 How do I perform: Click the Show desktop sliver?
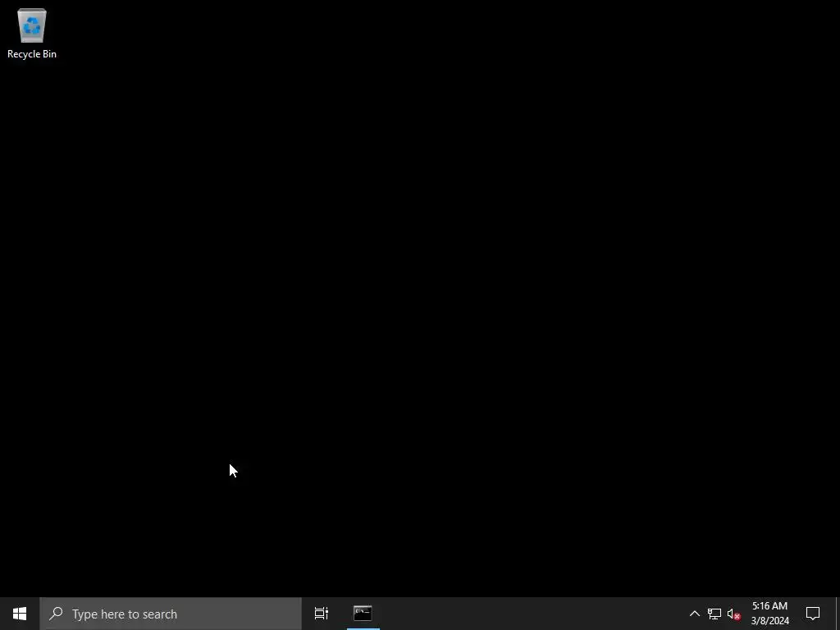tap(838, 614)
